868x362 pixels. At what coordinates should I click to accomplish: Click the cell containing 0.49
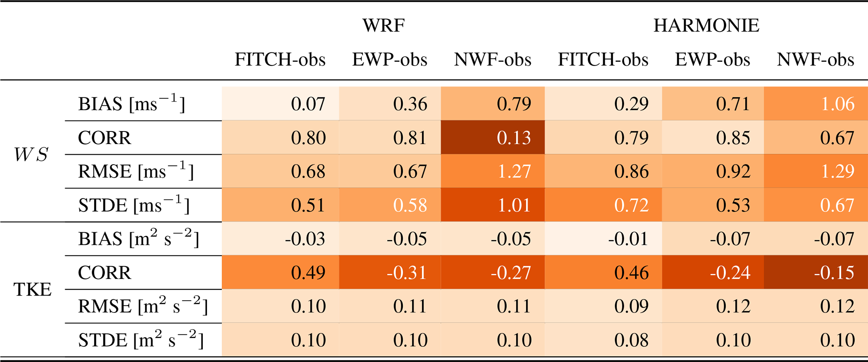(x=280, y=273)
